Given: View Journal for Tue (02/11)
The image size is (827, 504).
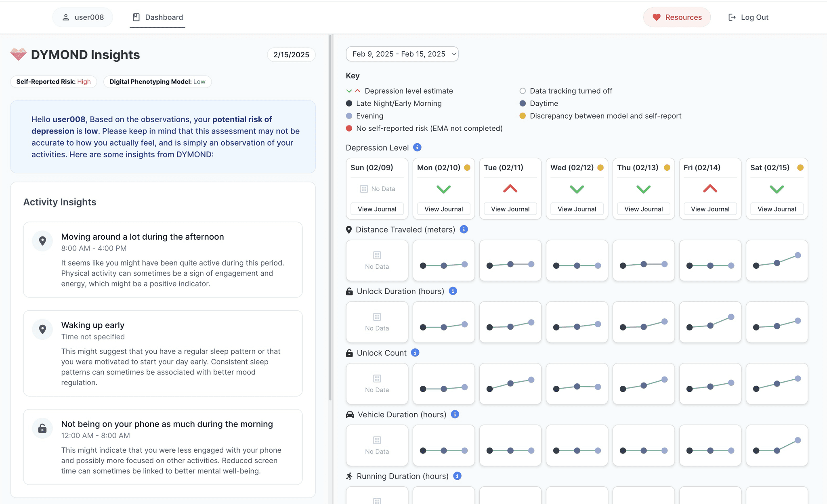Looking at the screenshot, I should coord(510,209).
